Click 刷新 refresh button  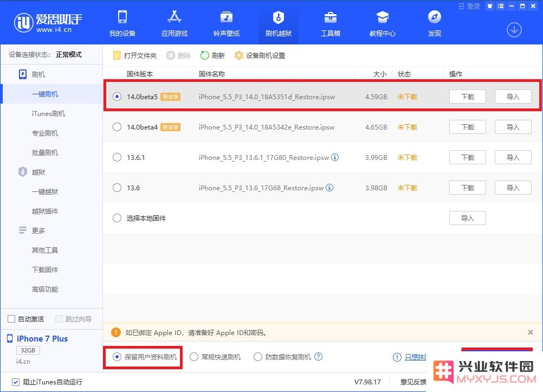point(212,55)
